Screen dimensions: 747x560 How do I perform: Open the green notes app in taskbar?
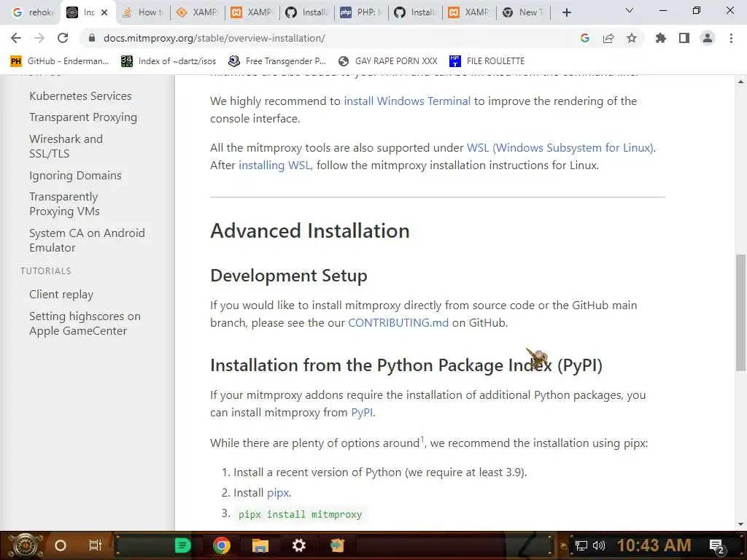click(182, 545)
